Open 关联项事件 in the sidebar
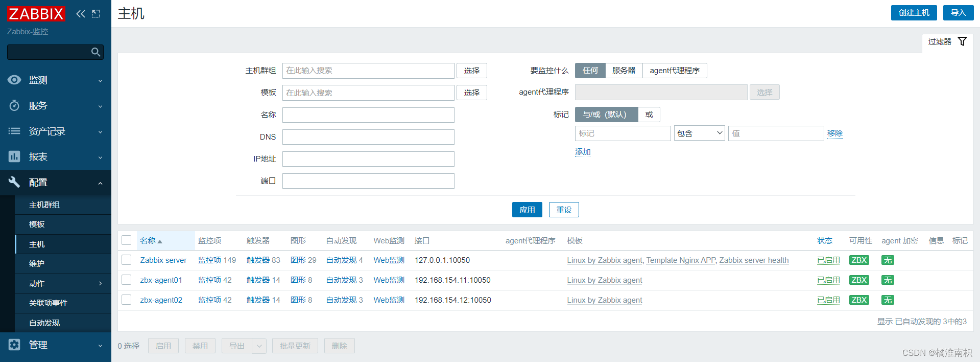 (48, 303)
